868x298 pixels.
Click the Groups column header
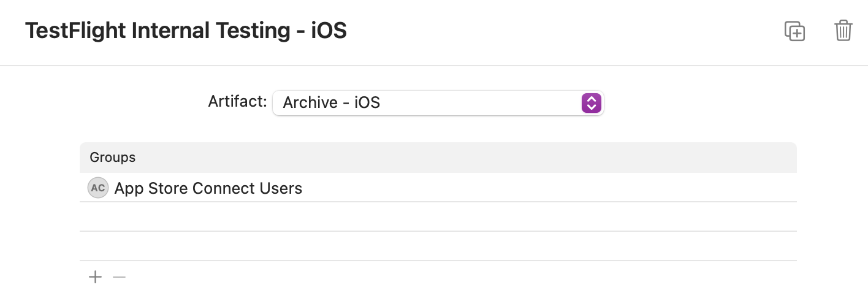[438, 158]
